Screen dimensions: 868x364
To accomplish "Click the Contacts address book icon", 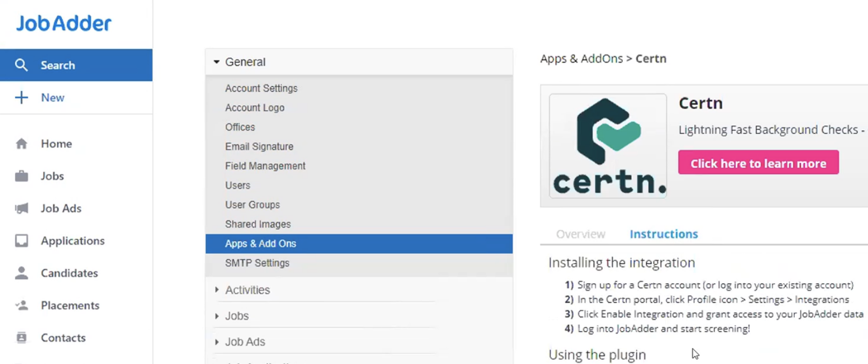I will (21, 338).
